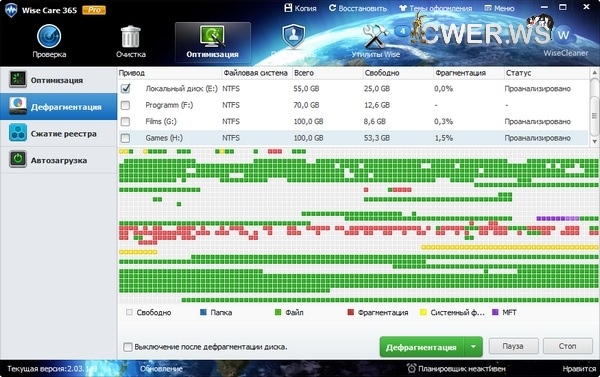Open Утилиты Wise tools icon
Image resolution: width=600 pixels, height=377 pixels.
point(375,36)
